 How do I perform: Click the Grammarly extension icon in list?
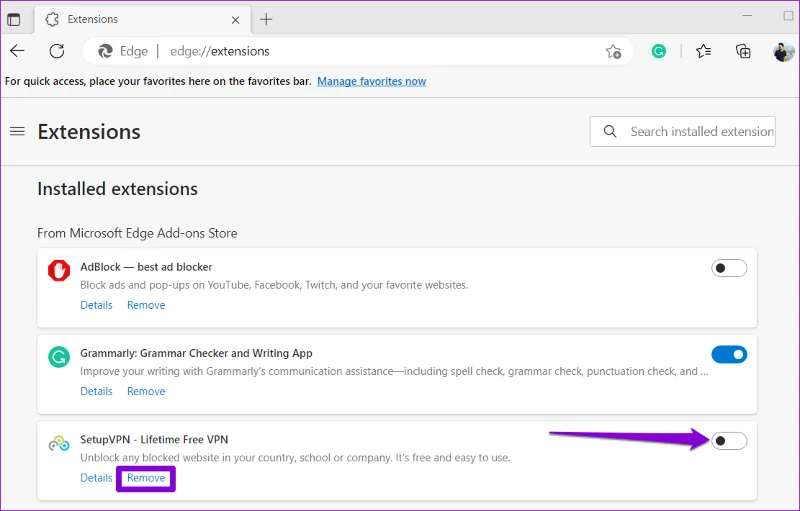pyautogui.click(x=59, y=356)
